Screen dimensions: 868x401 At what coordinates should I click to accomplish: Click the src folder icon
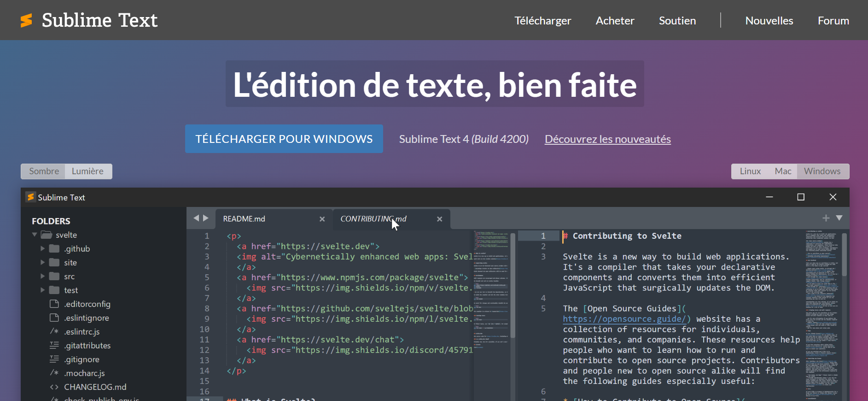(x=54, y=276)
